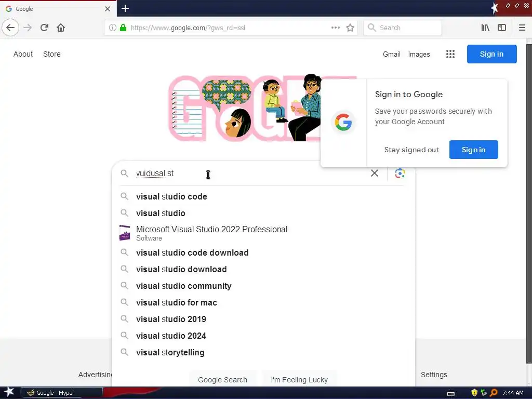Select visual storytelling suggestion
The width and height of the screenshot is (532, 399).
(x=263, y=353)
